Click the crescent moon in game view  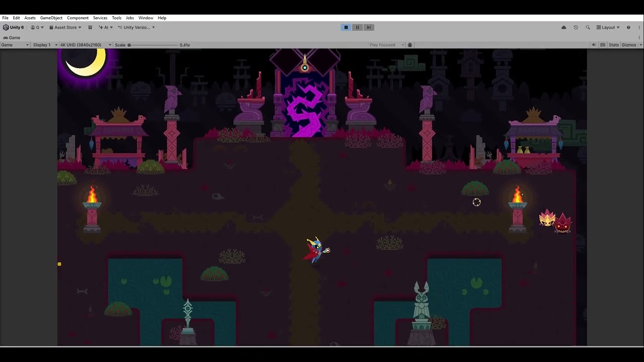coord(87,62)
